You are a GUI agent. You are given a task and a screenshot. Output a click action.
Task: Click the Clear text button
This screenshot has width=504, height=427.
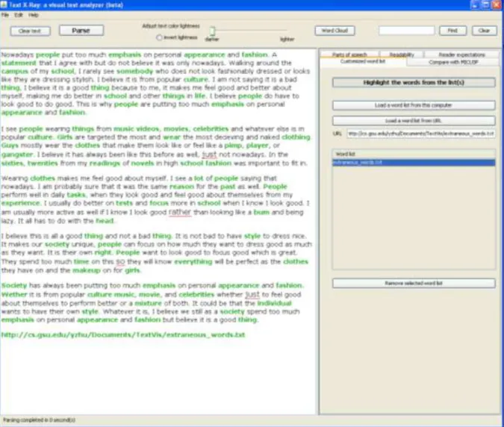(x=30, y=31)
